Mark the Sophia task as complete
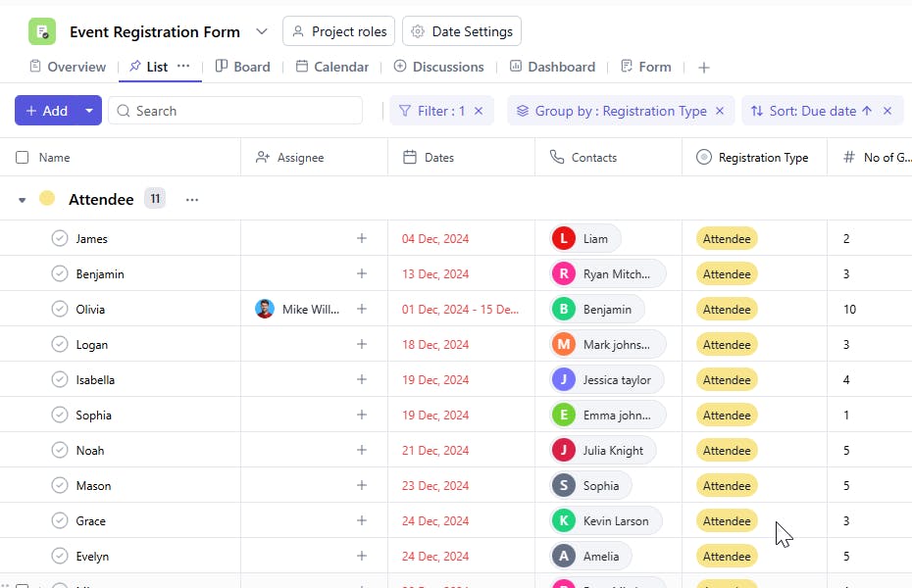Screen dimensions: 912x588 coord(60,415)
